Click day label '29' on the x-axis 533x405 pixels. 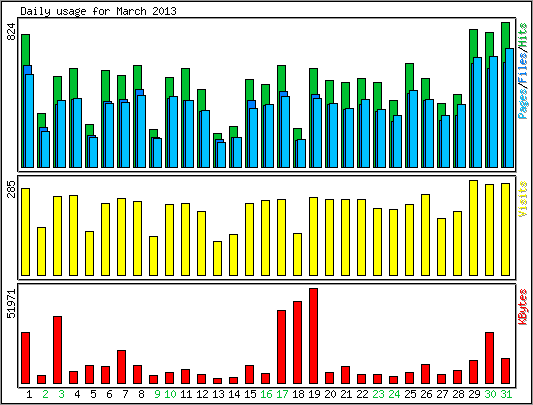(474, 394)
